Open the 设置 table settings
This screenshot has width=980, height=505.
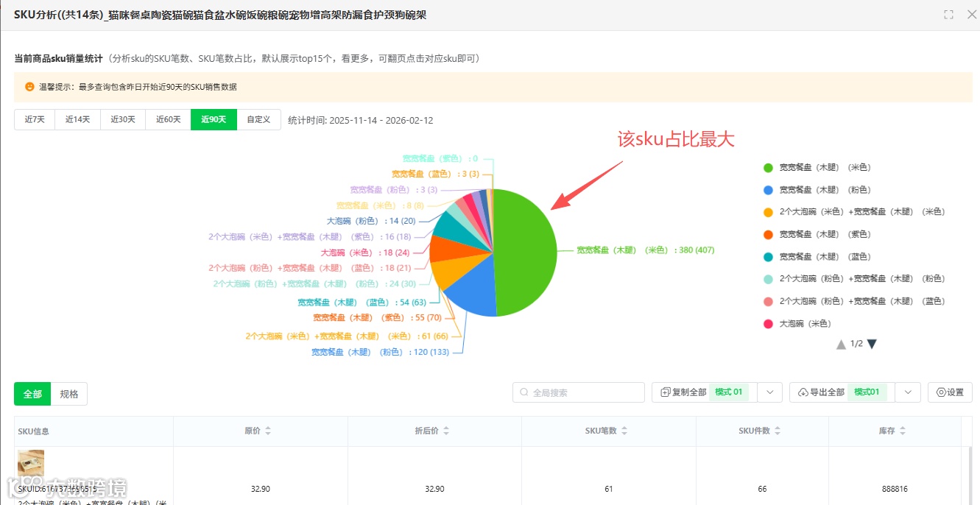(x=950, y=392)
